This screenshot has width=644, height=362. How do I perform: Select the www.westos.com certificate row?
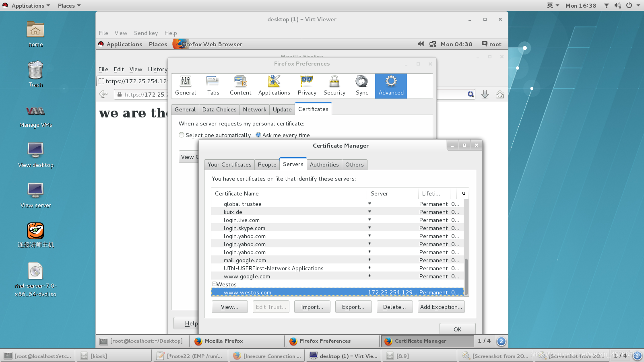tap(337, 292)
